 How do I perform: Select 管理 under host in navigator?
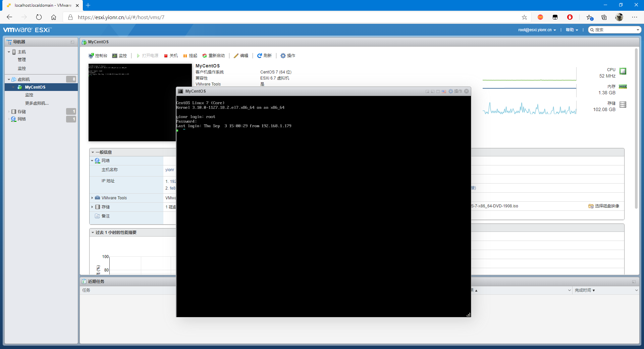pyautogui.click(x=22, y=60)
